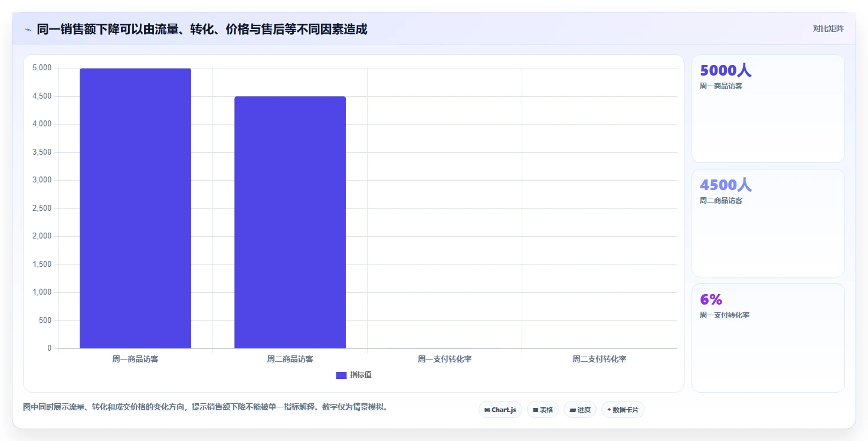Image resolution: width=868 pixels, height=441 pixels.
Task: Click the 5,000 y-axis tick label
Action: coord(41,68)
